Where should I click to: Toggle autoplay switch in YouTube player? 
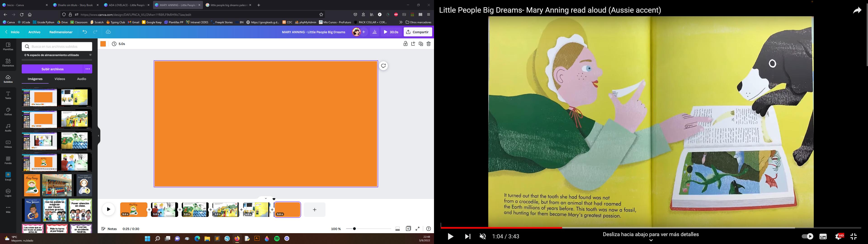tap(807, 237)
